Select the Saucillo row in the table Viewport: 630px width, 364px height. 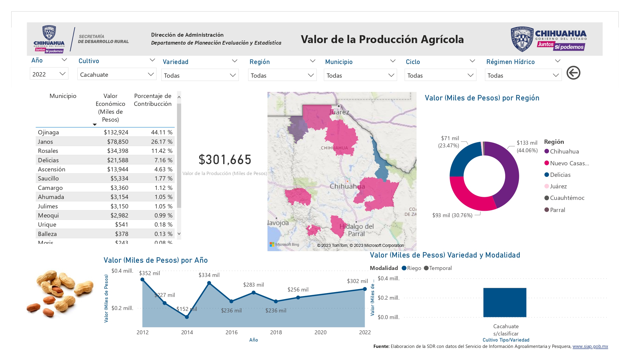pyautogui.click(x=105, y=178)
